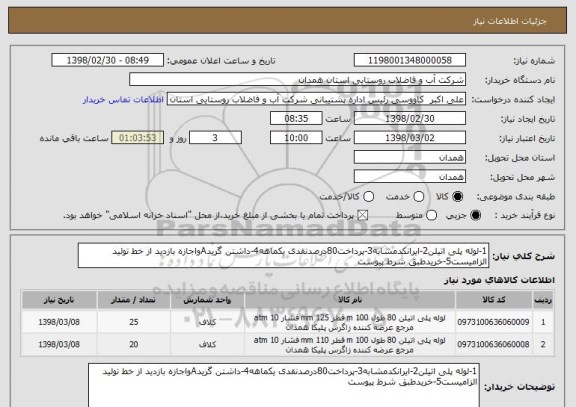Image resolution: width=576 pixels, height=407 pixels.
Task: Click the واحد شمارش column header
Action: pos(208,300)
